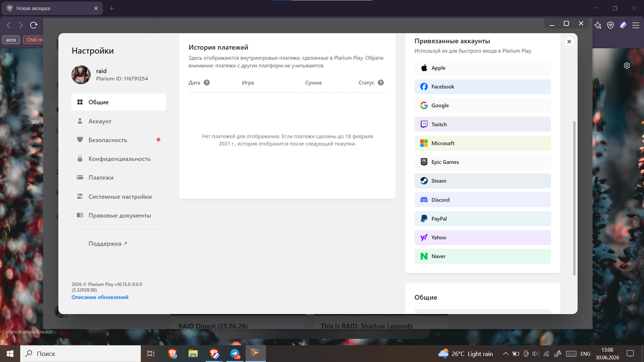This screenshot has width=644, height=362.
Task: Click the settings panel vertical scrollbar
Action: point(575,198)
